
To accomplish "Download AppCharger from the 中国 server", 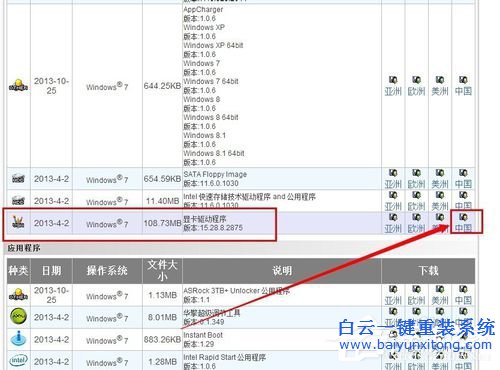I will pyautogui.click(x=463, y=86).
